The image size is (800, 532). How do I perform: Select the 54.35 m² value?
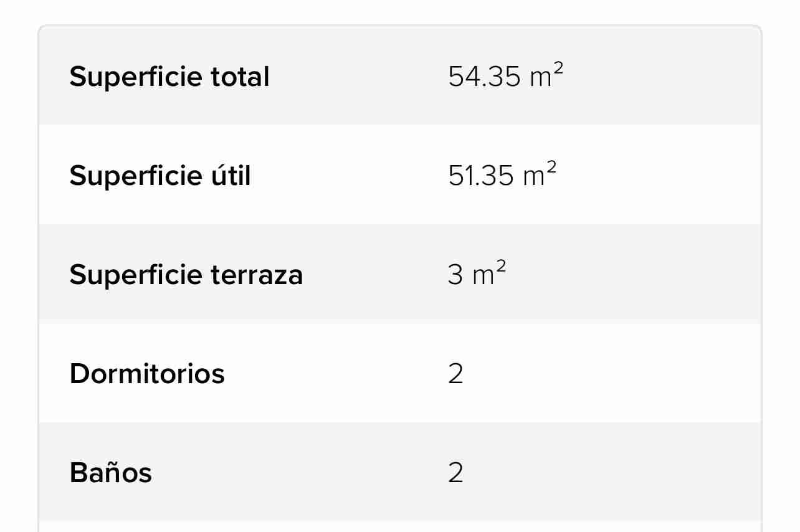505,76
